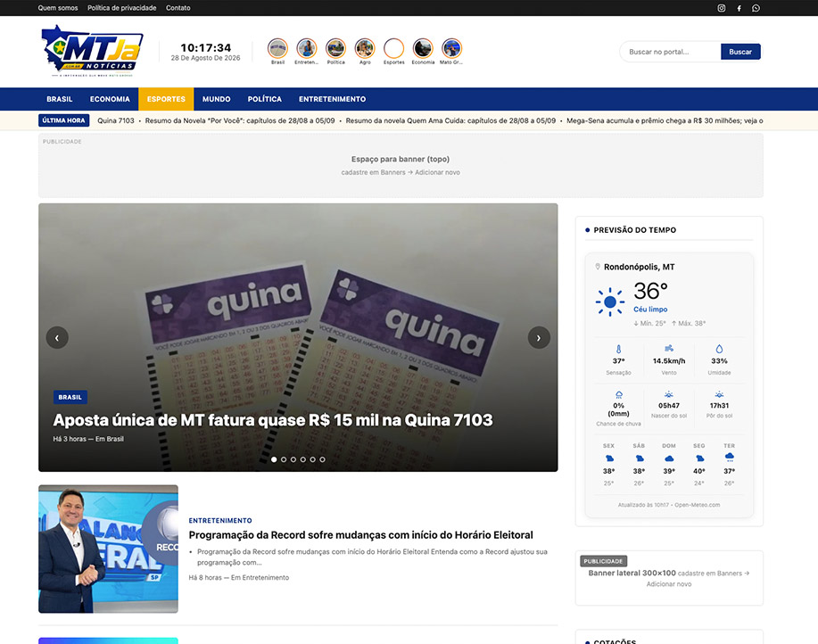Viewport: 818px width, 644px height.
Task: Select the third carousel dot
Action: coord(293,459)
